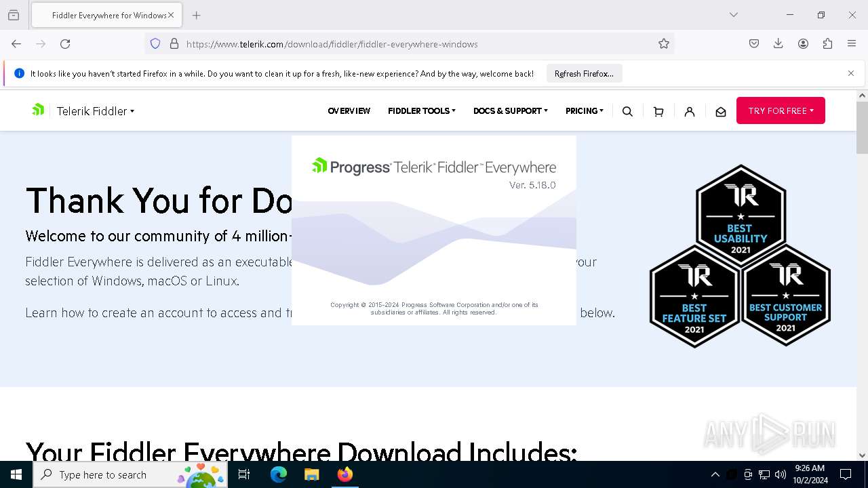The image size is (868, 488).
Task: Open the Firefox account icon
Action: [803, 43]
